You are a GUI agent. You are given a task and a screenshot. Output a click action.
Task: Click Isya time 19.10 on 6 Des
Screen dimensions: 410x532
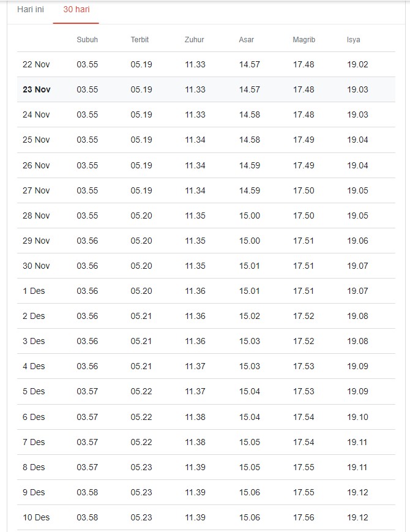click(357, 417)
